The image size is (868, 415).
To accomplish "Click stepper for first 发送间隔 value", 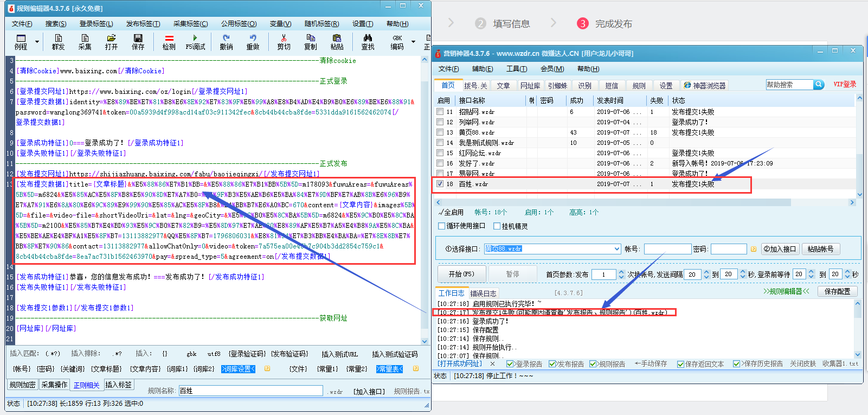I will coord(706,274).
